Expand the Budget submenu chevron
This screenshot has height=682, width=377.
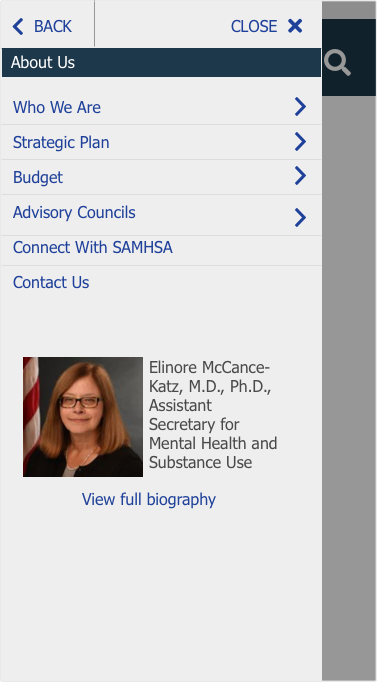pos(300,176)
